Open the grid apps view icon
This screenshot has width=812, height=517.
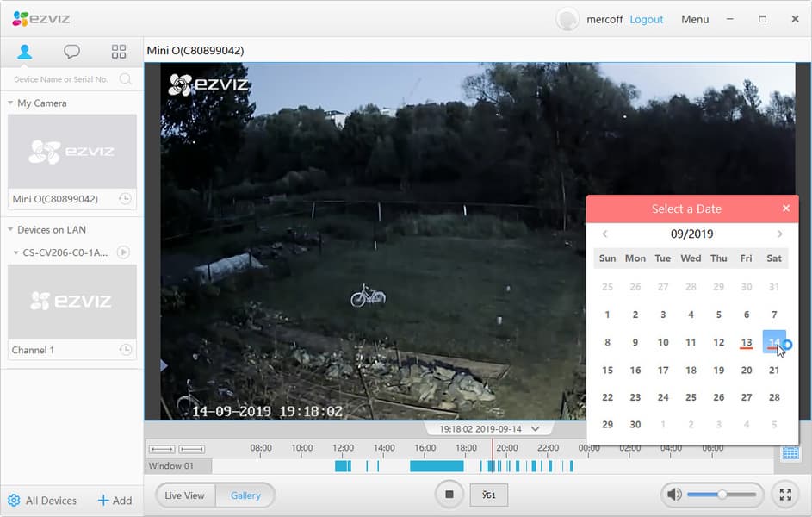[x=119, y=52]
